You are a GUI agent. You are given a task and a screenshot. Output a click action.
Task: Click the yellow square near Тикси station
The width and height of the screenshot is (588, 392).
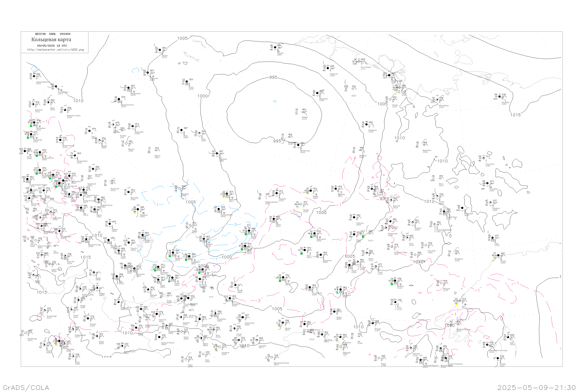point(396,91)
